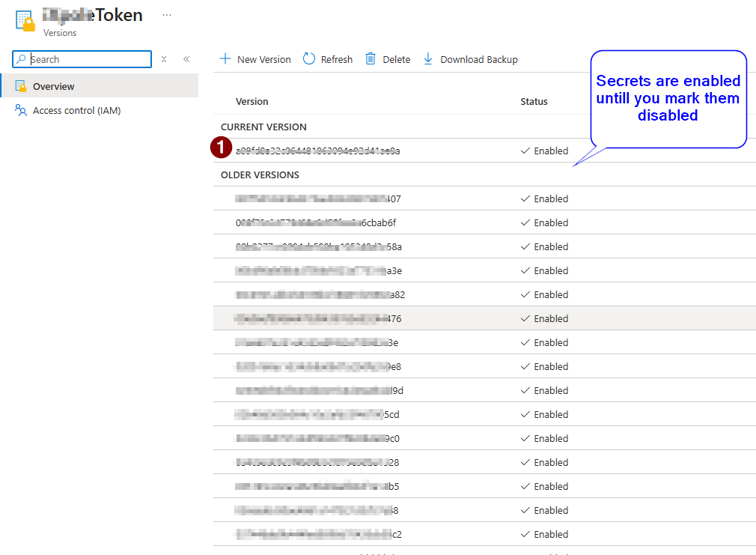The width and height of the screenshot is (756, 555).
Task: Click the Download Backup arrow icon
Action: (428, 59)
